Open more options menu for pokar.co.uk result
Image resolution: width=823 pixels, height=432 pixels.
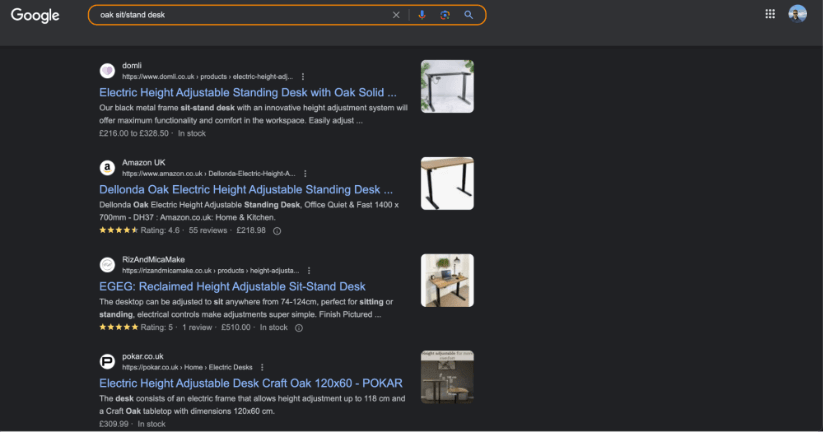coord(262,367)
